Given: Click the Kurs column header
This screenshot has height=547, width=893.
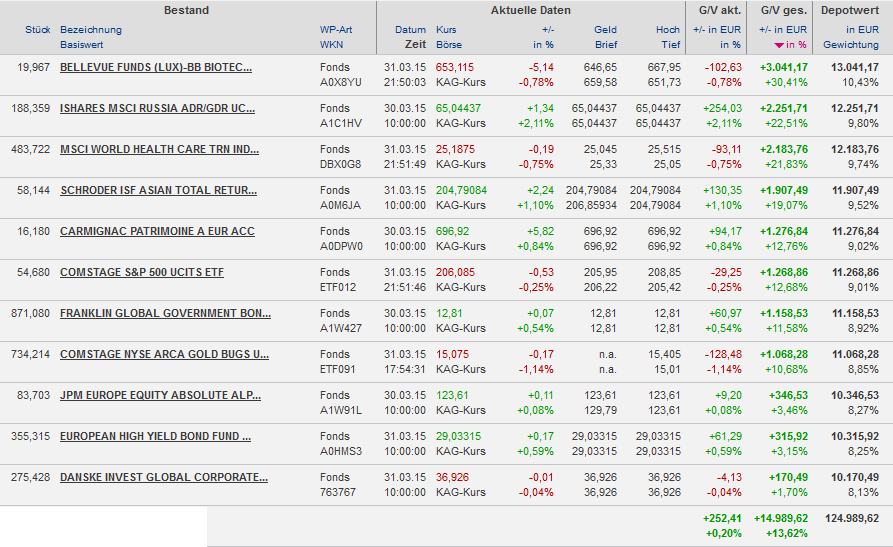Looking at the screenshot, I should pyautogui.click(x=446, y=30).
